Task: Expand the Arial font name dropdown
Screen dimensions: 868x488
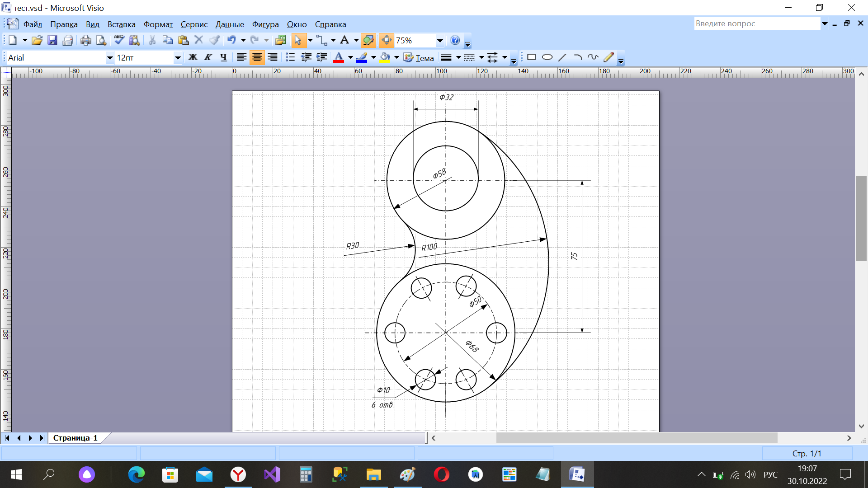Action: pos(109,58)
